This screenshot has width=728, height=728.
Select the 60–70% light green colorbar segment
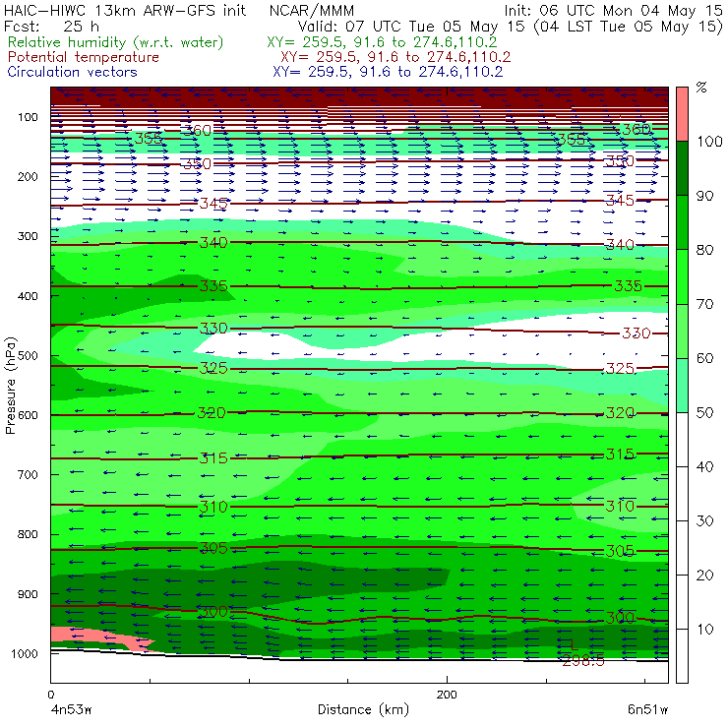click(682, 331)
